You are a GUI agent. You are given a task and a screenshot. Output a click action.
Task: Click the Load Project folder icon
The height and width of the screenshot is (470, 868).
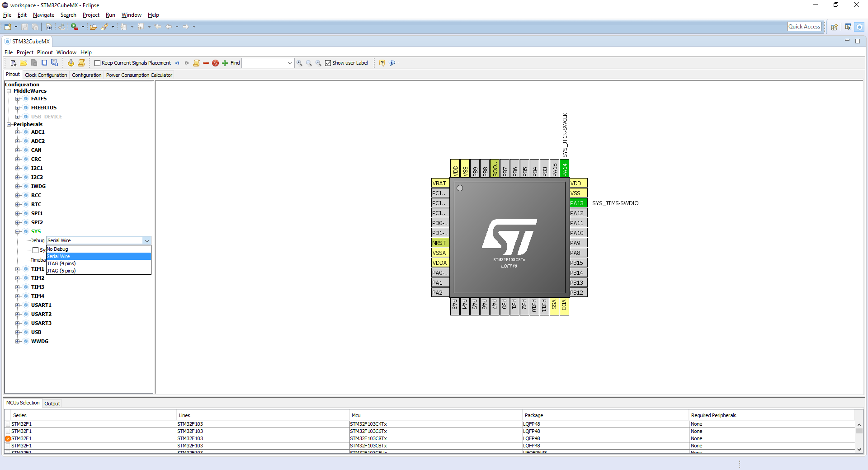point(24,63)
